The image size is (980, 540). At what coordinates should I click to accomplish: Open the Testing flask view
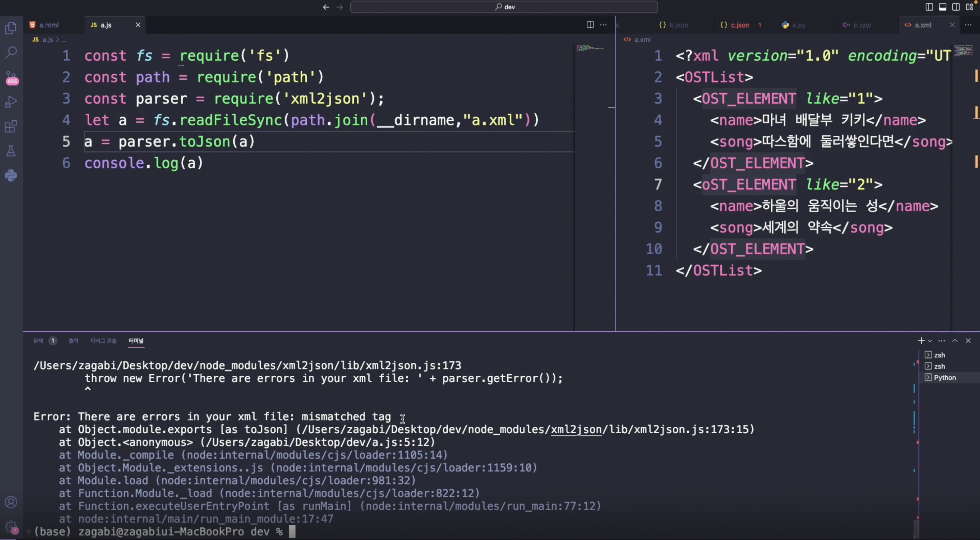(x=11, y=151)
